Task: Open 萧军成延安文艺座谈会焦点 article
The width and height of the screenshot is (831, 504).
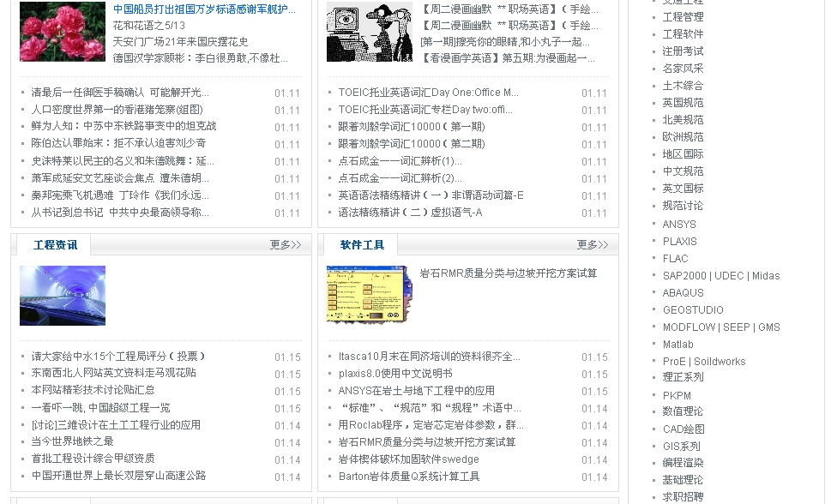Action: tap(120, 178)
